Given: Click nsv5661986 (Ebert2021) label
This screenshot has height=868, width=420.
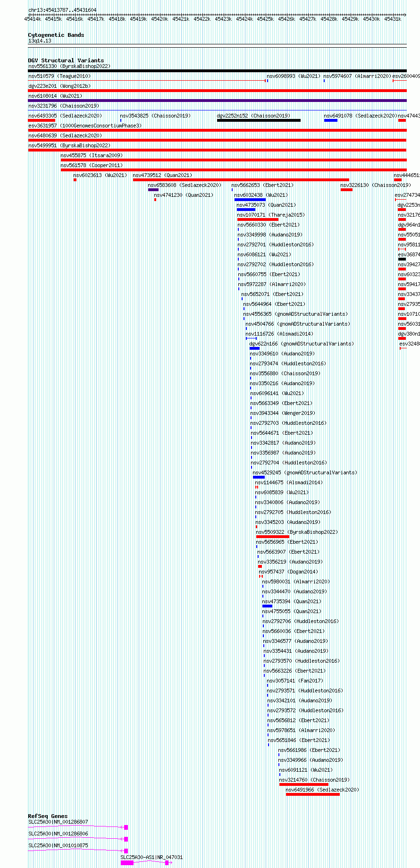Looking at the screenshot, I should 309,750.
